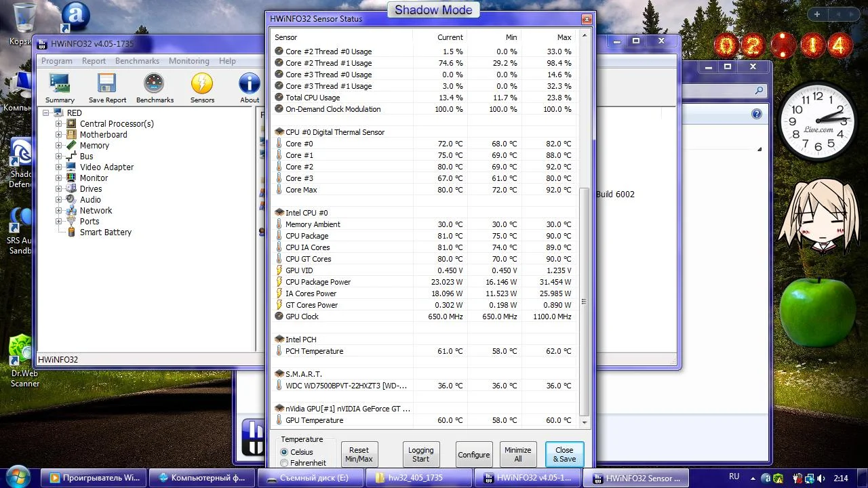Open the Configure sensors button
This screenshot has width=868, height=488.
pos(473,454)
